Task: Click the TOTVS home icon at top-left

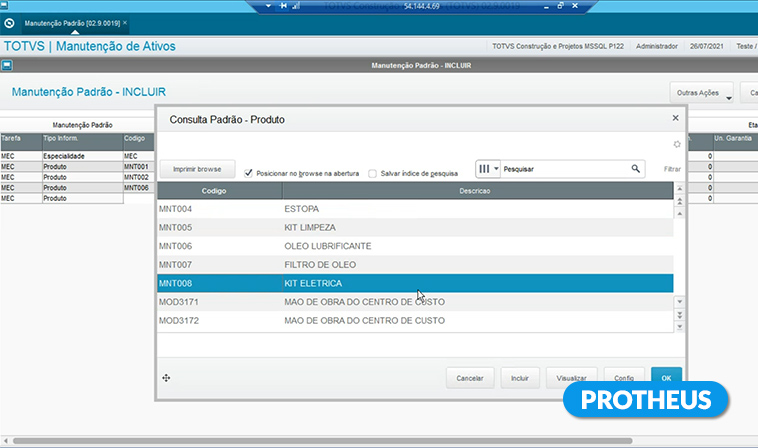Action: click(9, 22)
